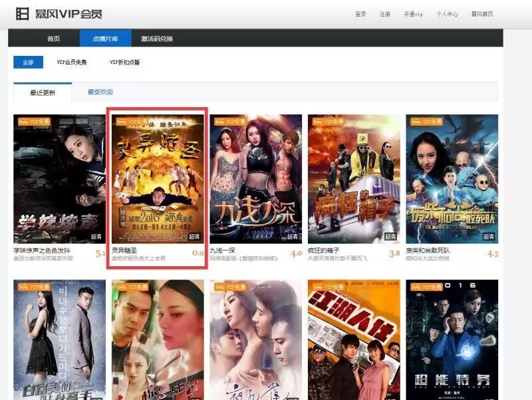Open the 登录 login link

click(360, 14)
